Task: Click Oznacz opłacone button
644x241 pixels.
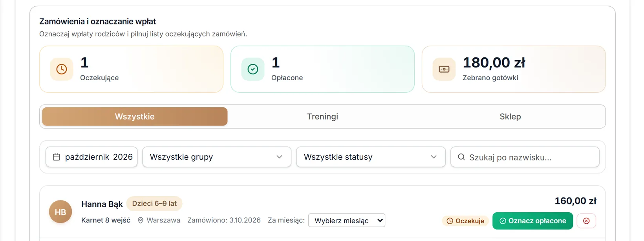Action: point(532,221)
